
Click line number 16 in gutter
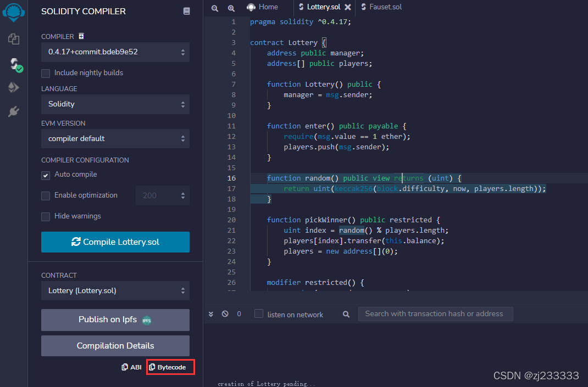[231, 178]
